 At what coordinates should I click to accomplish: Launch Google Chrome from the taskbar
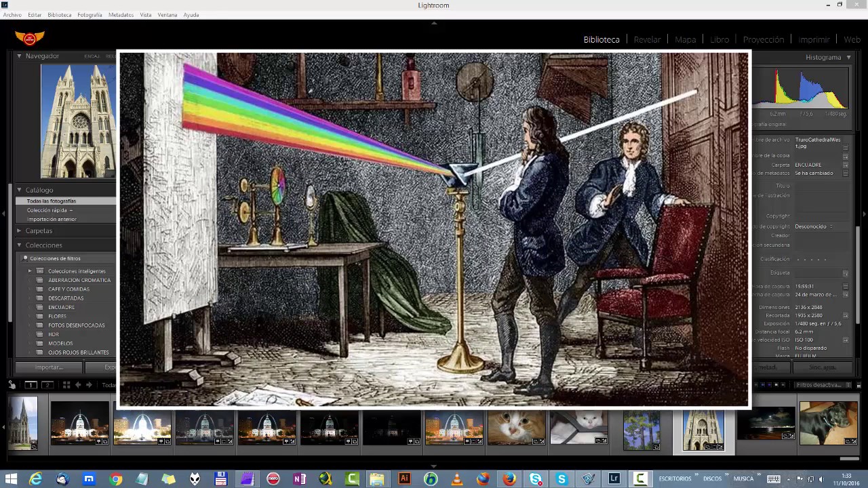[x=116, y=479]
